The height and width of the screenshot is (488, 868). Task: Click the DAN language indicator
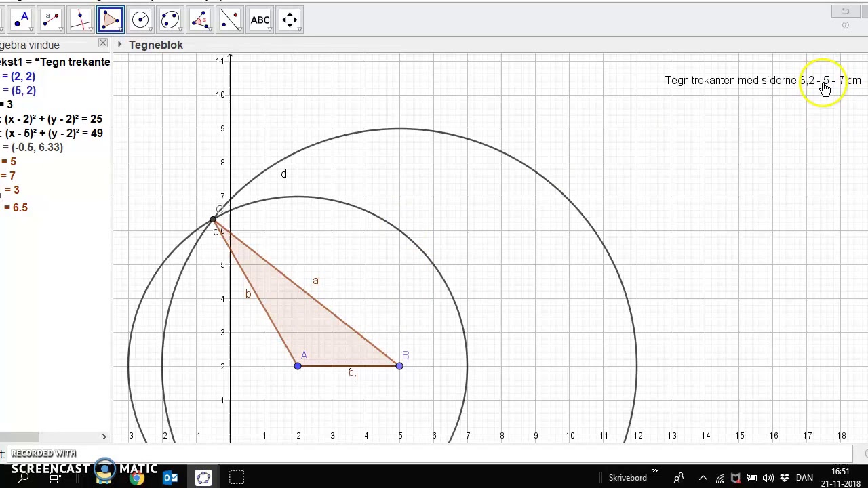pyautogui.click(x=804, y=478)
